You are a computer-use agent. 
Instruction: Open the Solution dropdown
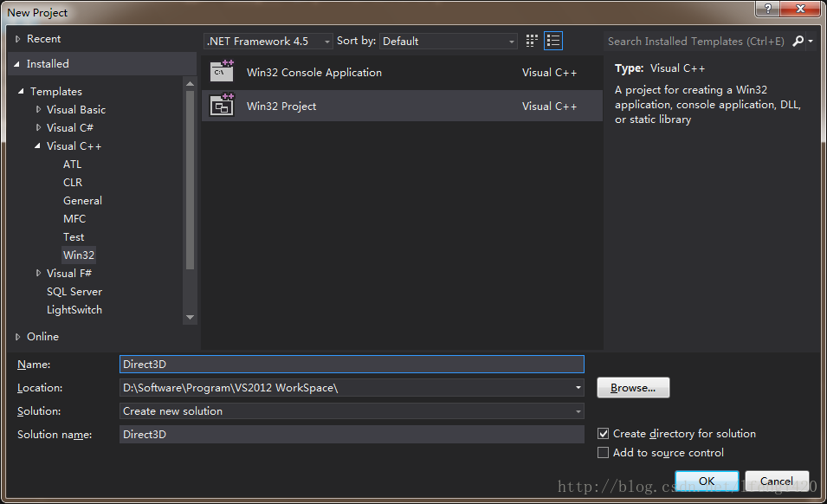(x=578, y=411)
